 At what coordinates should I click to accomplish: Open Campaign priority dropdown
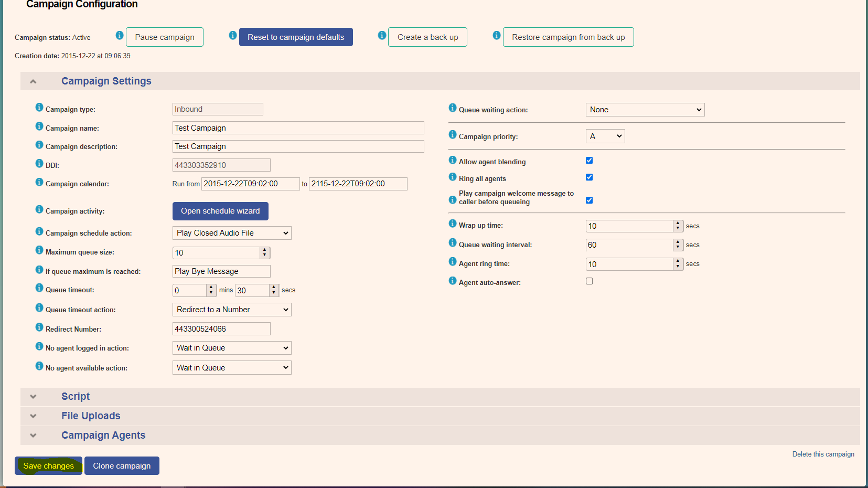(605, 136)
